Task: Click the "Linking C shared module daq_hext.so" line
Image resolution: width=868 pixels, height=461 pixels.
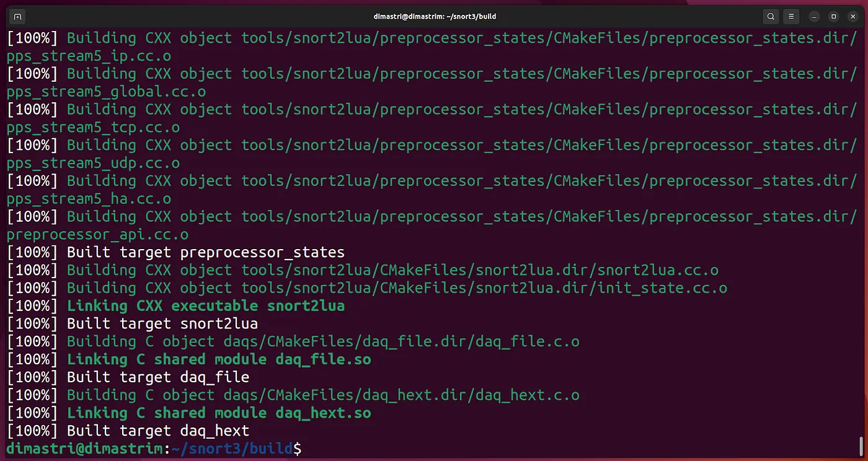Action: (x=219, y=413)
